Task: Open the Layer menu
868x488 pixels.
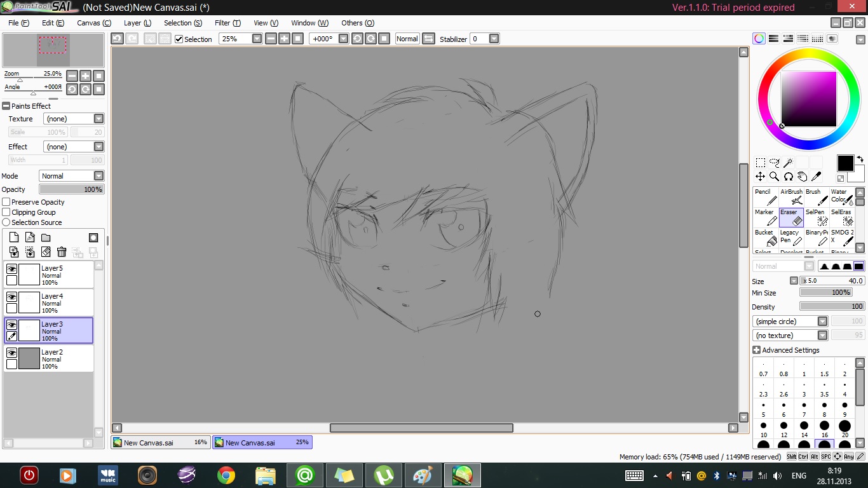Action: tap(137, 23)
